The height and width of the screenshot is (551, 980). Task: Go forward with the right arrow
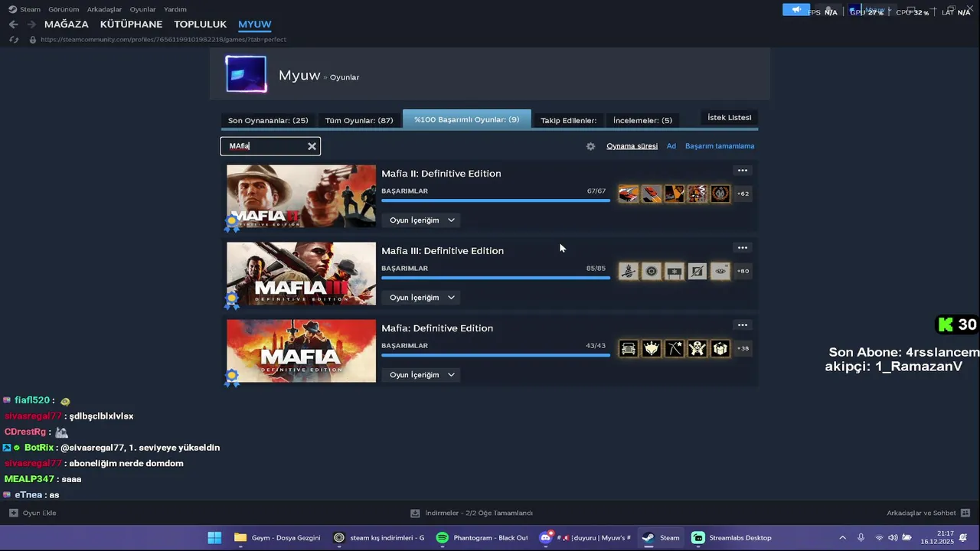[x=31, y=24]
